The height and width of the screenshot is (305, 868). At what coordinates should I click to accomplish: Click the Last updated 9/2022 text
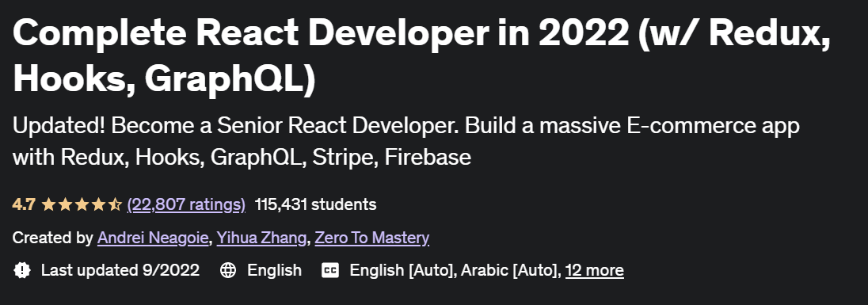pos(120,270)
